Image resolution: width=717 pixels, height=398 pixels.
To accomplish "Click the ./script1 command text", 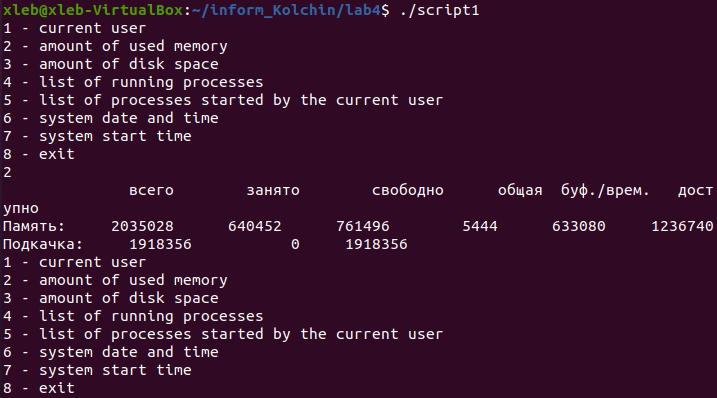I will click(439, 10).
